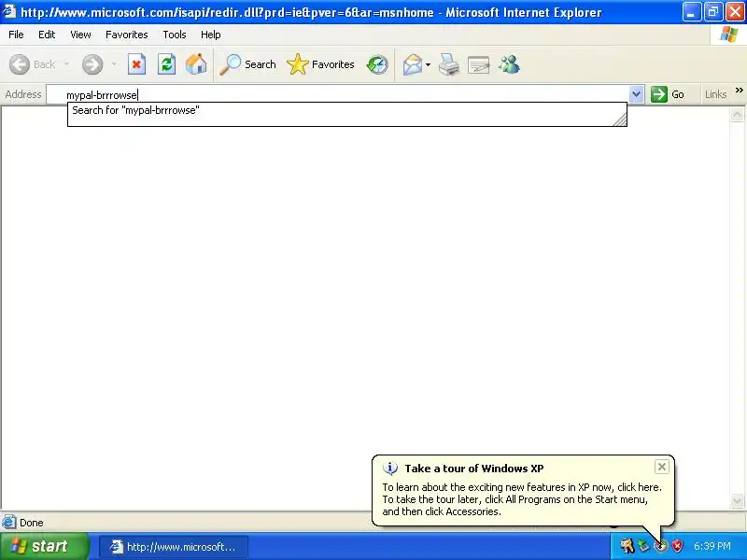
Task: Open the Start menu
Action: [x=45, y=546]
